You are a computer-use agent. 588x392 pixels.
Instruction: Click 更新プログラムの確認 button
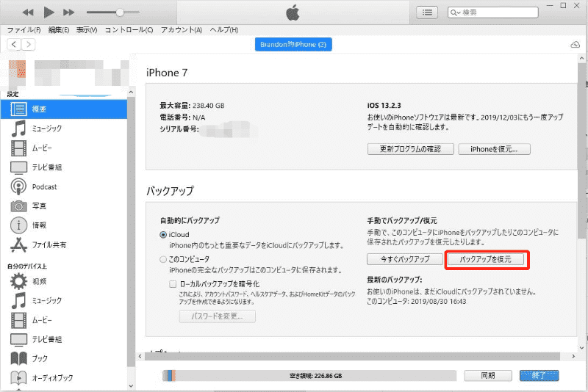pos(411,149)
